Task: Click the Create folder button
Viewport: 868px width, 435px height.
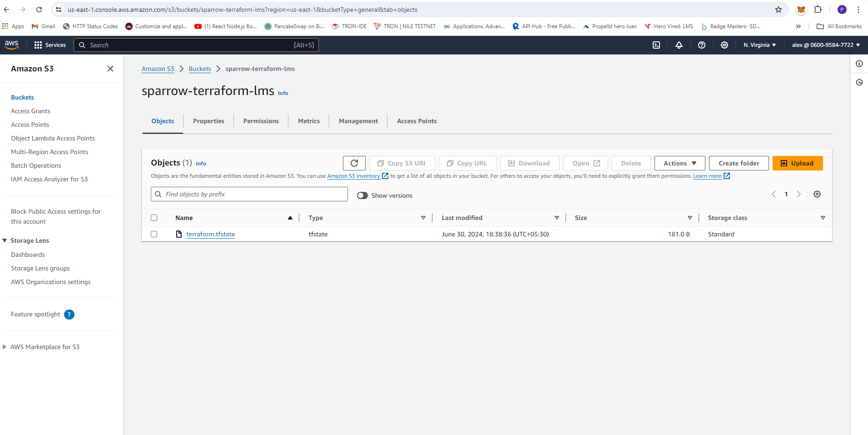Action: (739, 163)
